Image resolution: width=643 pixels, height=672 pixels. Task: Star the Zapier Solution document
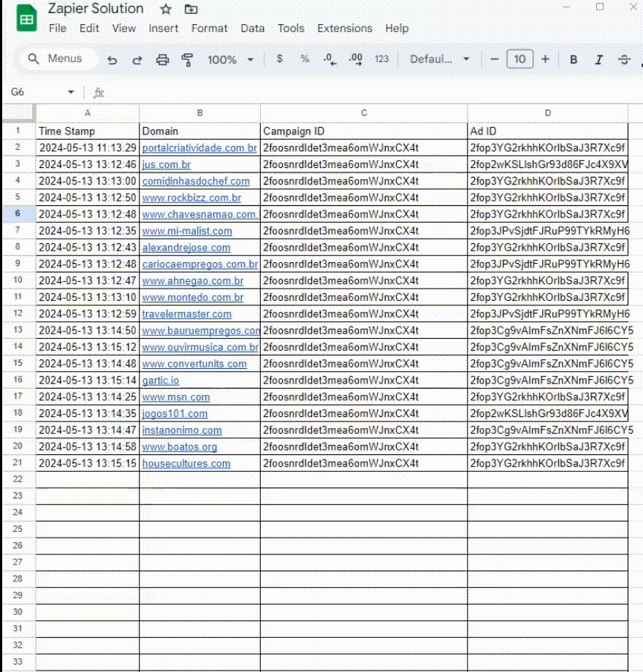(166, 9)
